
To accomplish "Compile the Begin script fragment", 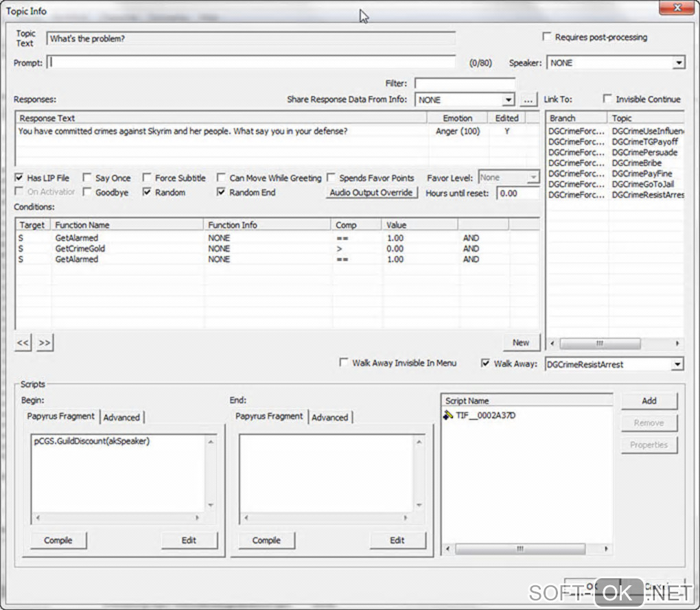I will tap(58, 540).
